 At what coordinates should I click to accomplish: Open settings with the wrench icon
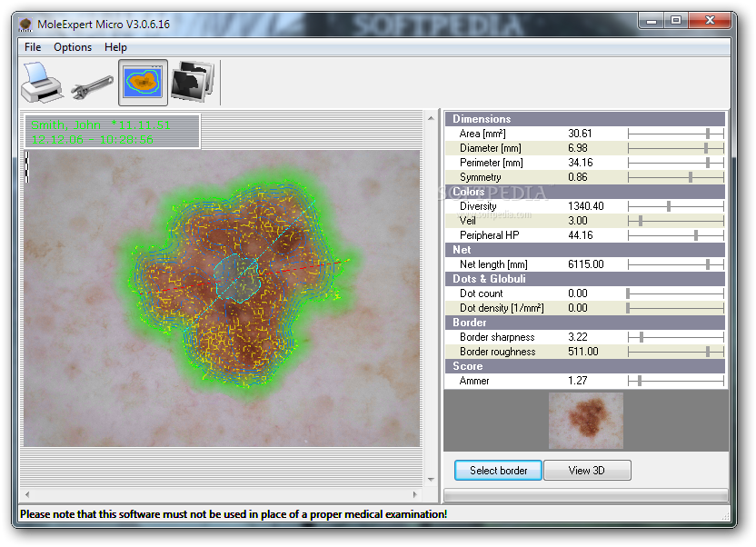pos(92,87)
